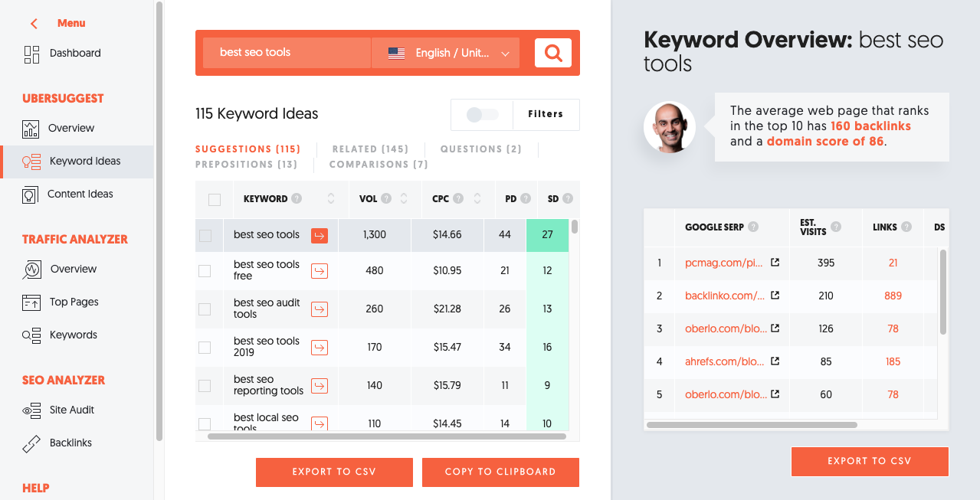Open the English / United States language dropdown
Screen dimensions: 980x500
445,53
